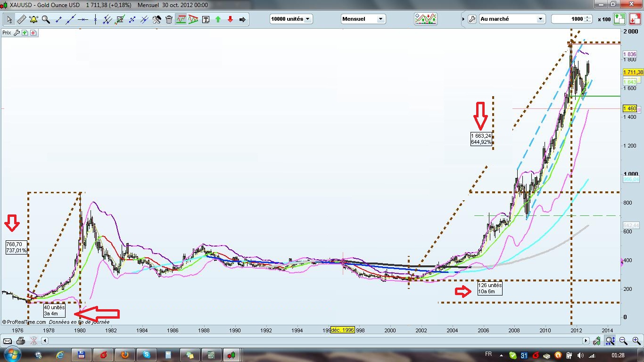Select the ruler measurement tool
The height and width of the screenshot is (362, 644).
click(x=21, y=19)
